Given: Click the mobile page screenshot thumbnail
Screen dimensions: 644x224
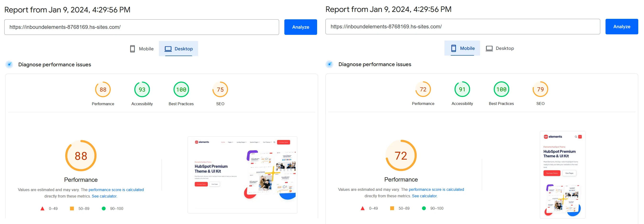Looking at the screenshot, I should (562, 175).
